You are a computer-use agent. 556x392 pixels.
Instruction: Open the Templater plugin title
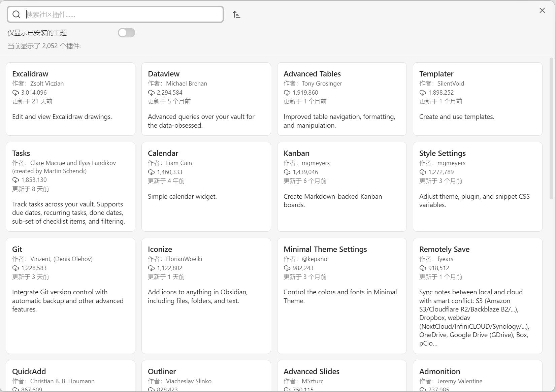436,74
